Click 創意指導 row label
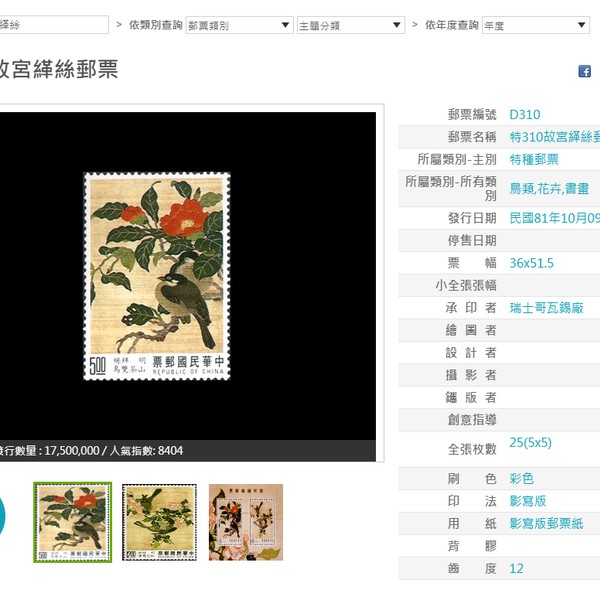 tap(472, 420)
